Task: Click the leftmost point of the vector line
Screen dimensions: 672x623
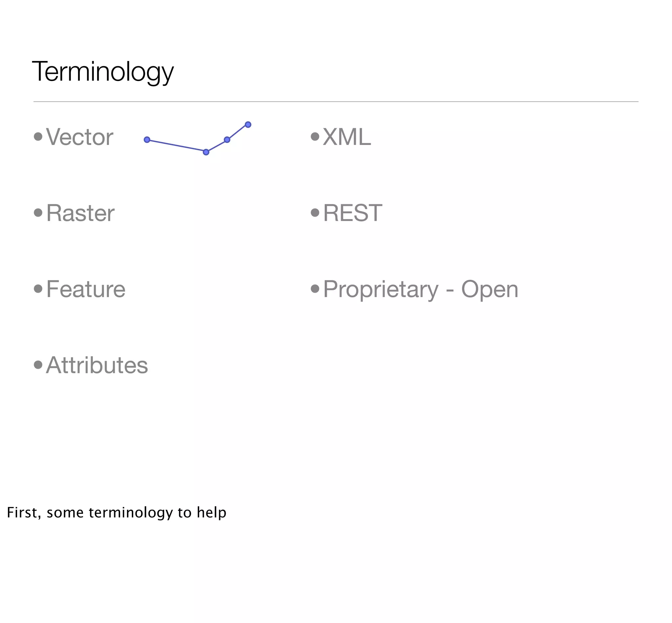Action: click(147, 140)
